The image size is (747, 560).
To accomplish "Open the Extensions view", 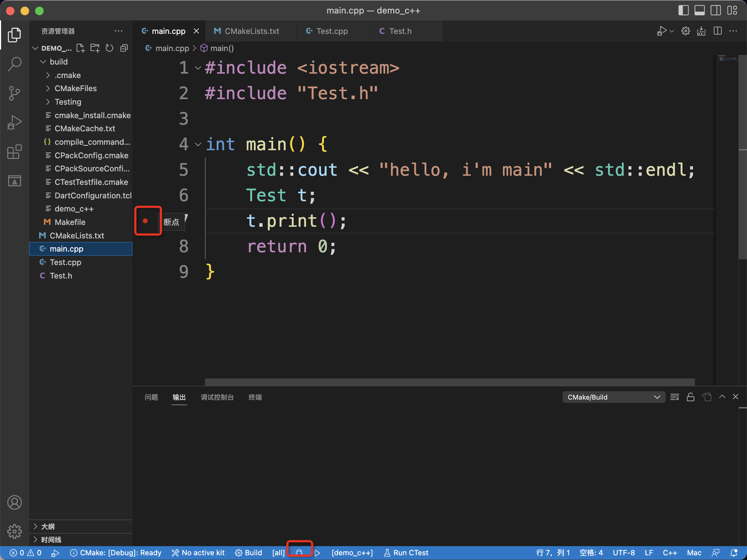I will click(x=15, y=152).
